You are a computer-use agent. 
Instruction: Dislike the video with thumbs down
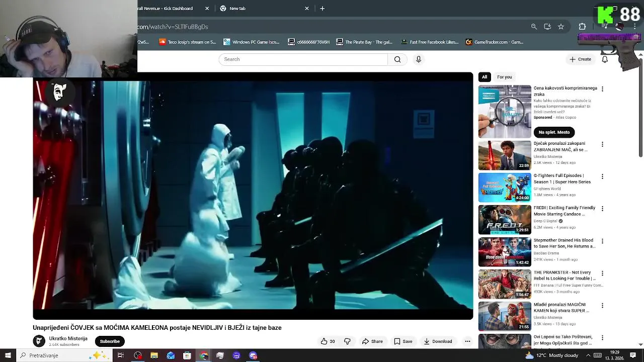347,341
